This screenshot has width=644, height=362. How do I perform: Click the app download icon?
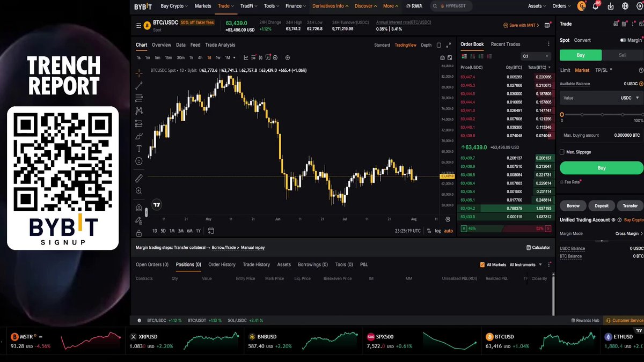click(x=611, y=6)
